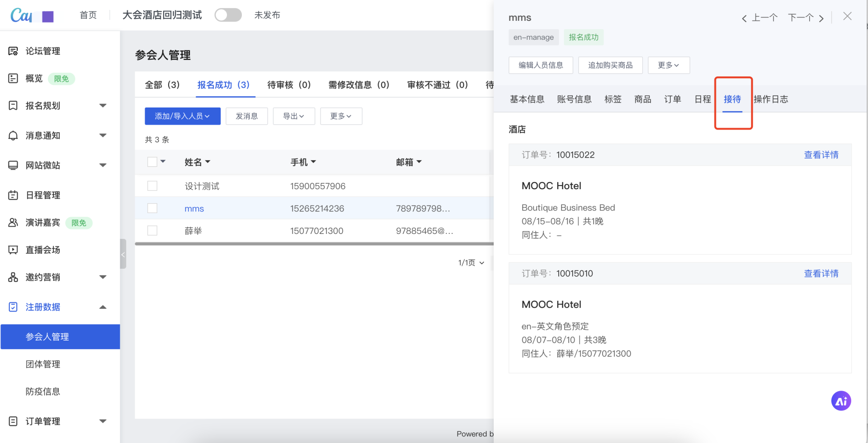The image size is (868, 443).
Task: Click the 订单管理 sidebar icon
Action: click(13, 421)
